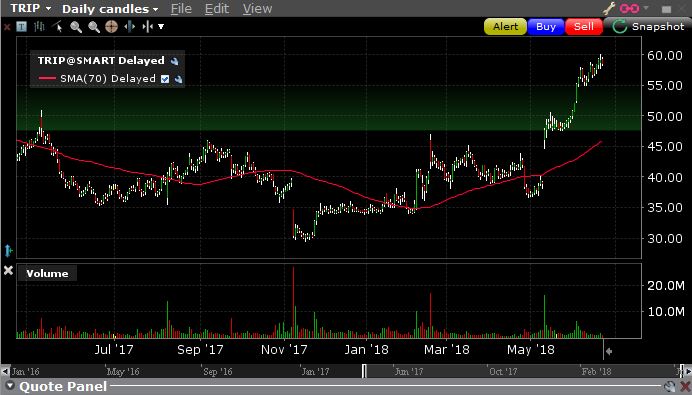Image resolution: width=692 pixels, height=395 pixels.
Task: Click the Quote Panel heading
Action: pyautogui.click(x=63, y=387)
